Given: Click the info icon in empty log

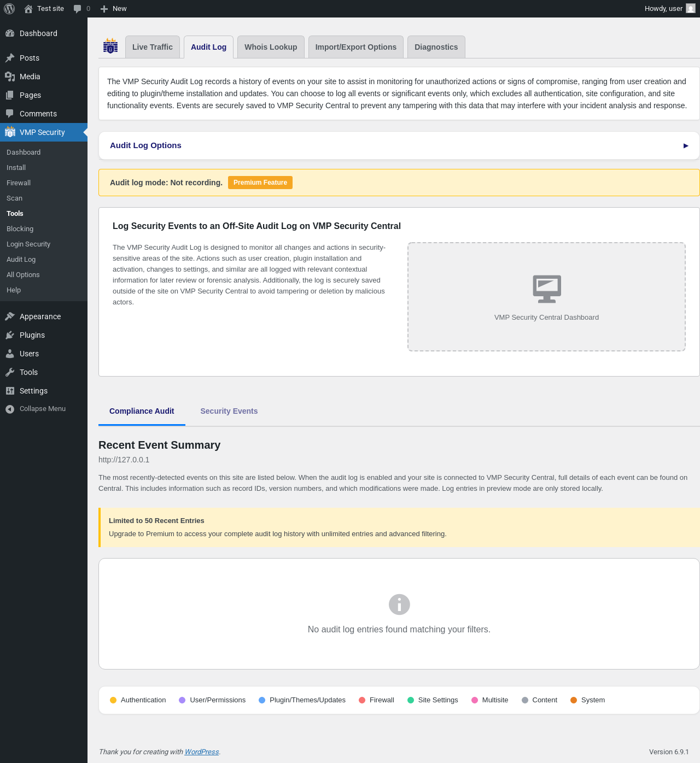Looking at the screenshot, I should [399, 604].
